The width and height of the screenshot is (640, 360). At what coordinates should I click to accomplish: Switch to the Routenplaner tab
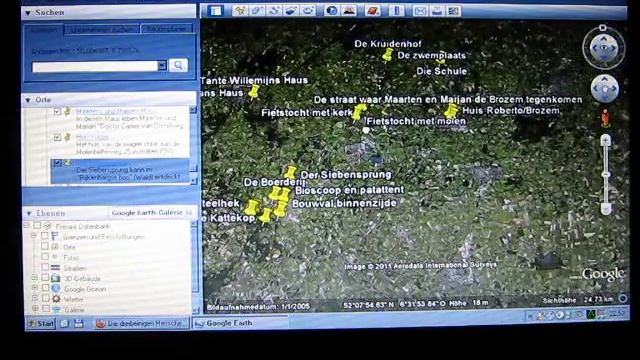[167, 29]
